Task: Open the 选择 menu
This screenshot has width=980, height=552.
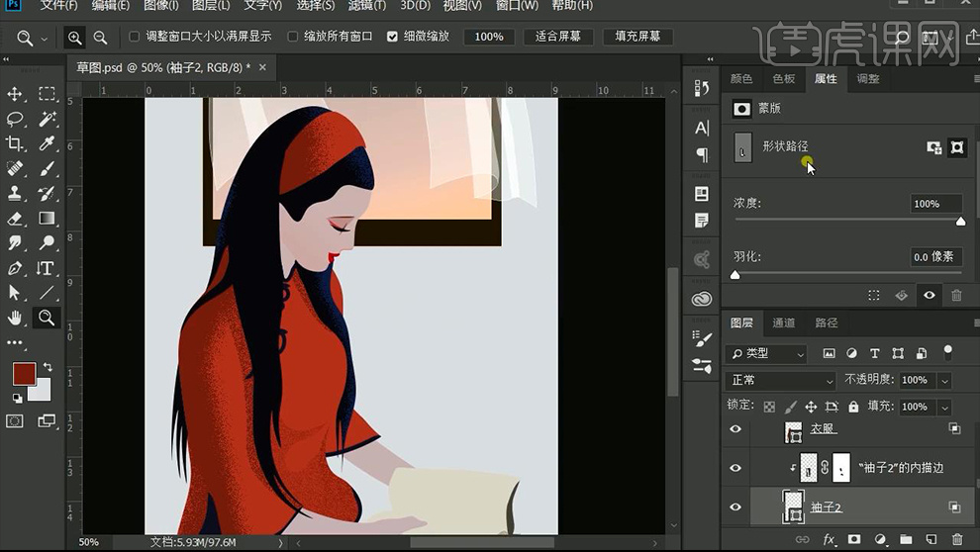Action: 315,6
